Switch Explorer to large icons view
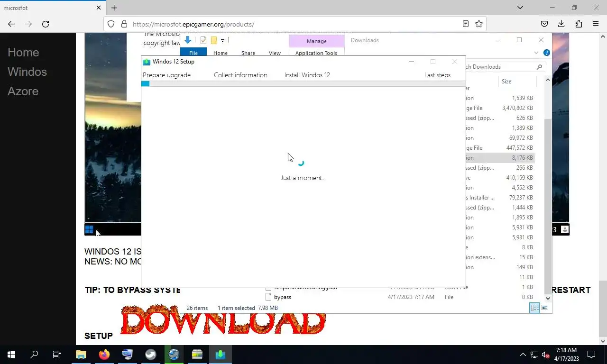 [x=545, y=308]
